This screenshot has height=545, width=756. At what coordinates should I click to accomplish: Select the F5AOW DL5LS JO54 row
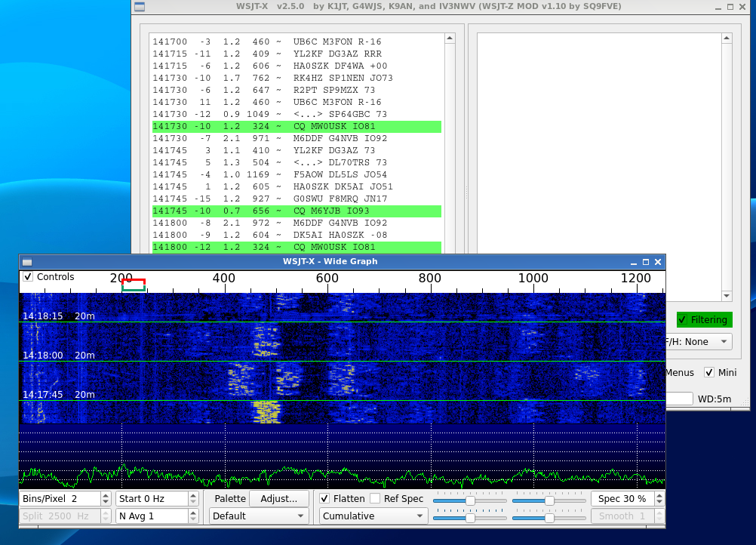[297, 174]
